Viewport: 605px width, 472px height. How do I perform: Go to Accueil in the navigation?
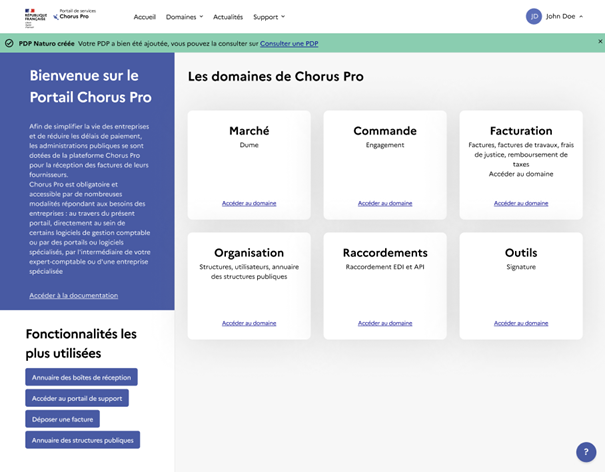coord(145,17)
